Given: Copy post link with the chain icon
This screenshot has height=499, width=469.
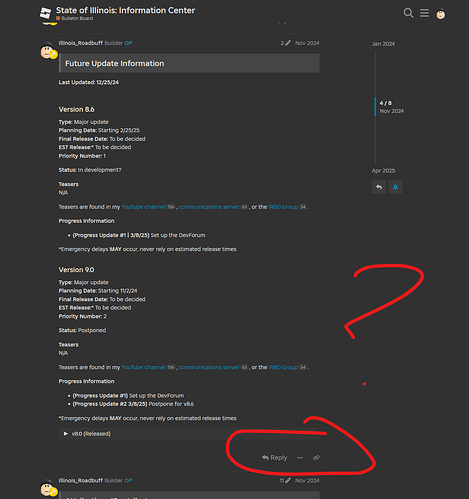Looking at the screenshot, I should point(316,458).
